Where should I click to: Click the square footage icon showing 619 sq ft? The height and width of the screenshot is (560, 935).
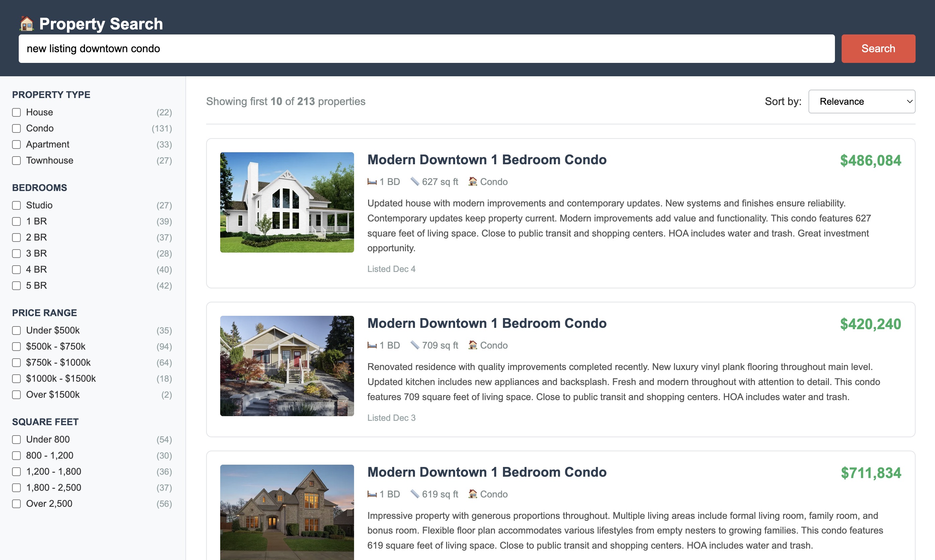tap(416, 494)
